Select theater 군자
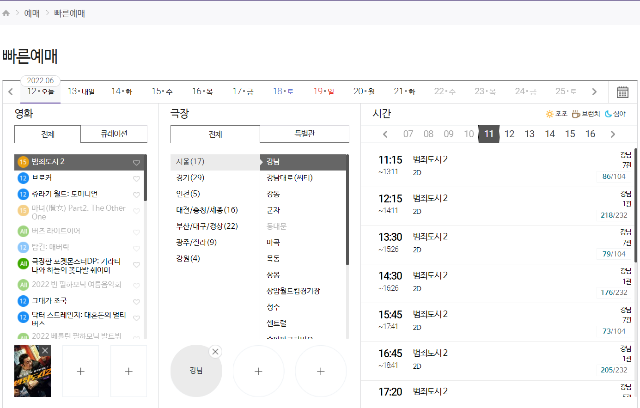Screen dimensions: 640x408 [302, 210]
